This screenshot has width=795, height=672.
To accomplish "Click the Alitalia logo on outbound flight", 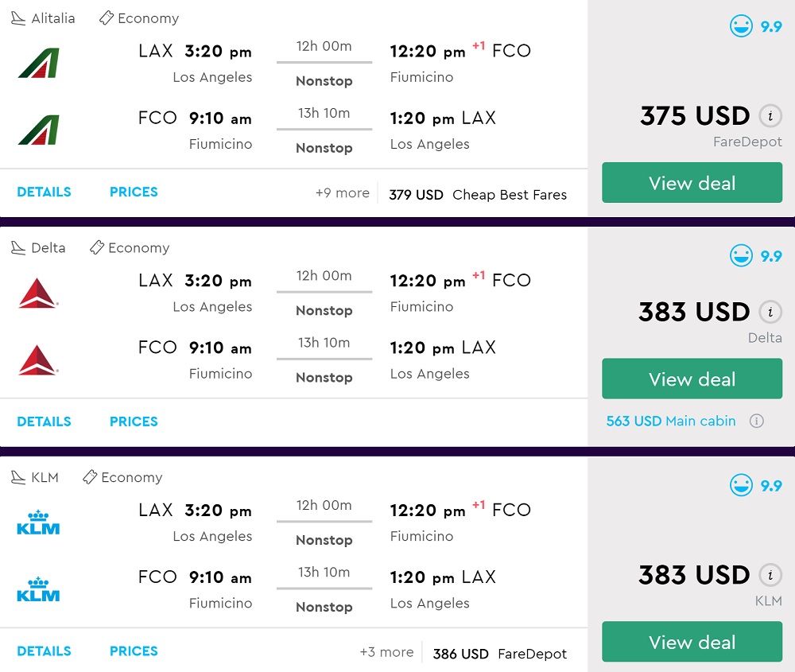I will pyautogui.click(x=38, y=62).
